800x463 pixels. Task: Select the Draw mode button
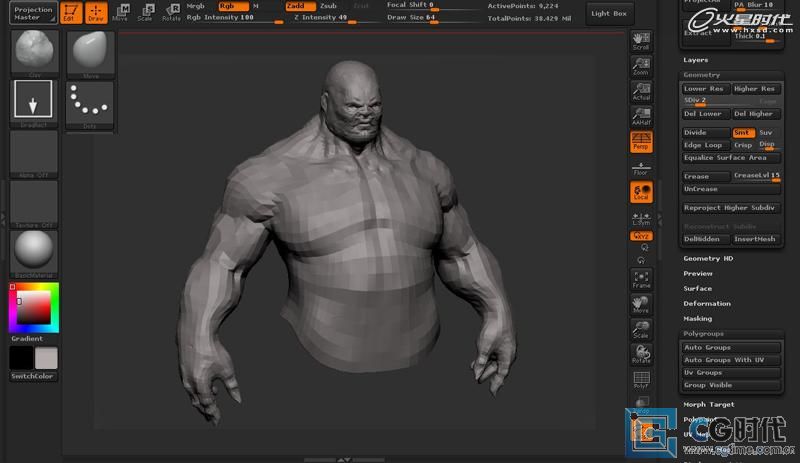point(96,13)
